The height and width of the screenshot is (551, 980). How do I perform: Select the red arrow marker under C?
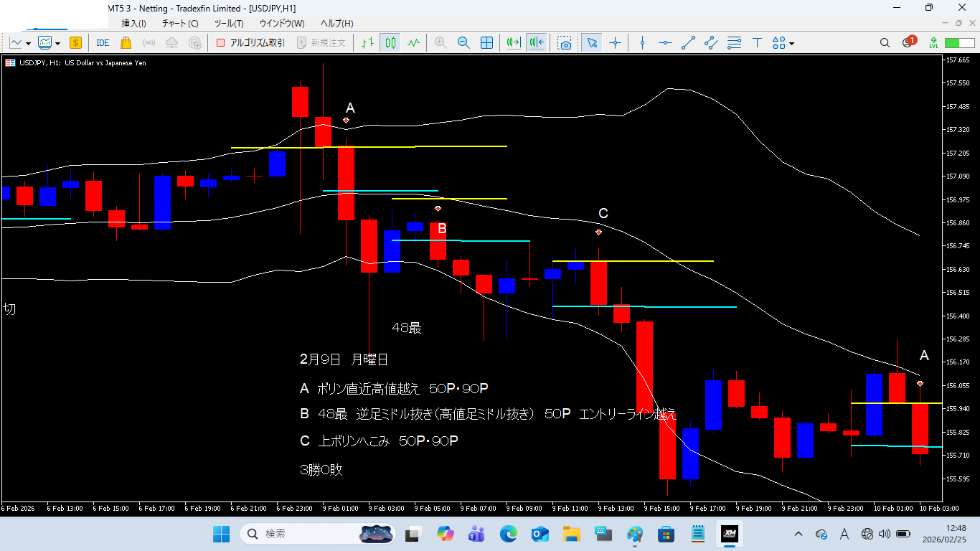pyautogui.click(x=598, y=232)
